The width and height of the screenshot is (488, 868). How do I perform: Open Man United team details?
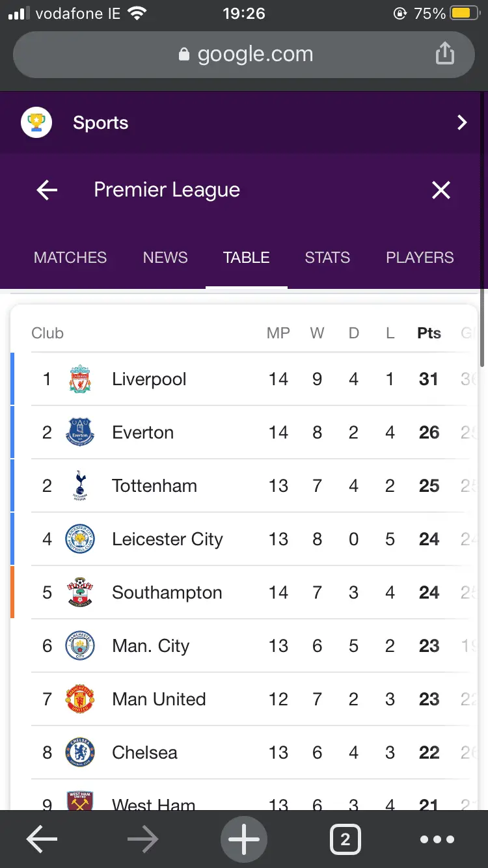pos(159,699)
